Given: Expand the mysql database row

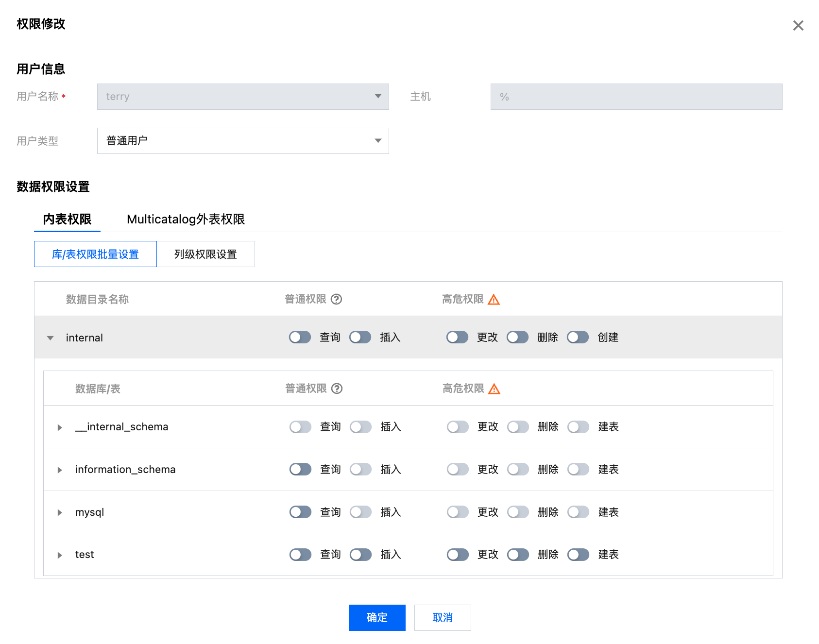Looking at the screenshot, I should click(60, 512).
